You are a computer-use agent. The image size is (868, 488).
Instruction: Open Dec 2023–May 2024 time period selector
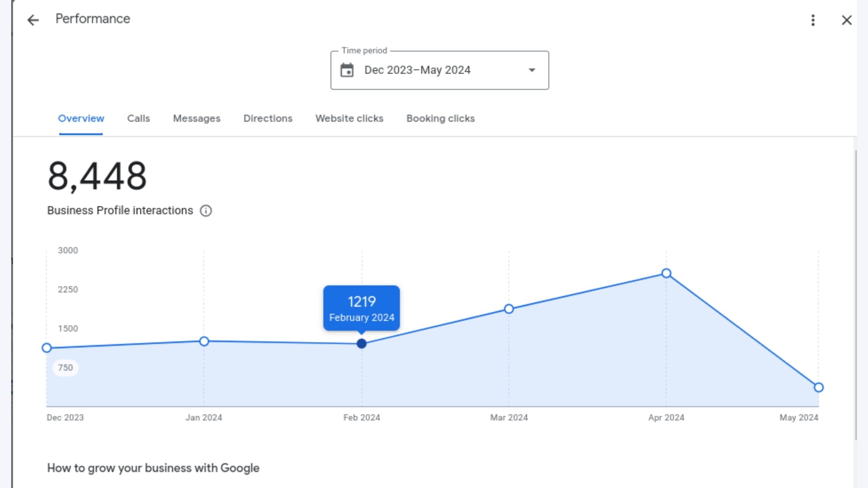(x=417, y=70)
